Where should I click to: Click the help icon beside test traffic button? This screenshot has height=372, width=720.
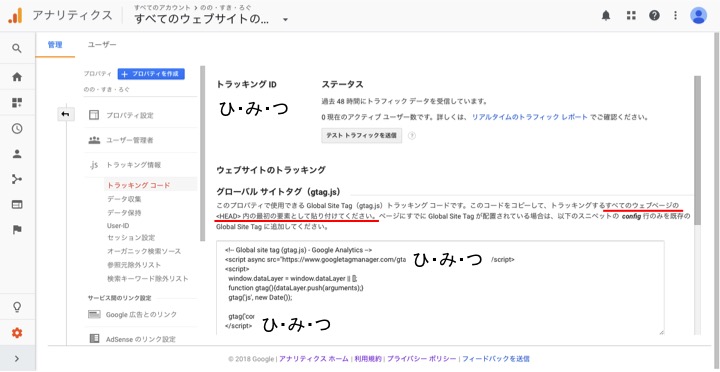coord(412,136)
